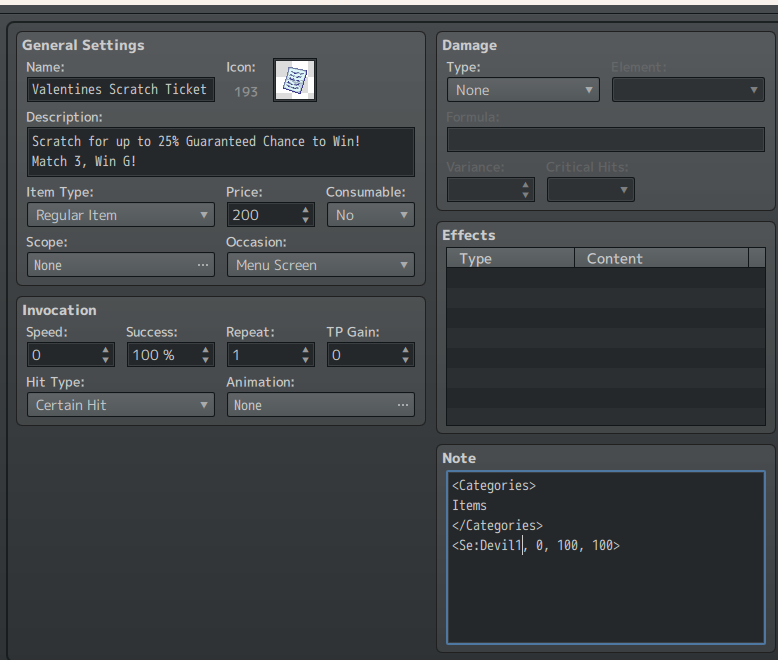Increase the Speed with up arrow
Screen dimensions: 778x660
(106, 350)
